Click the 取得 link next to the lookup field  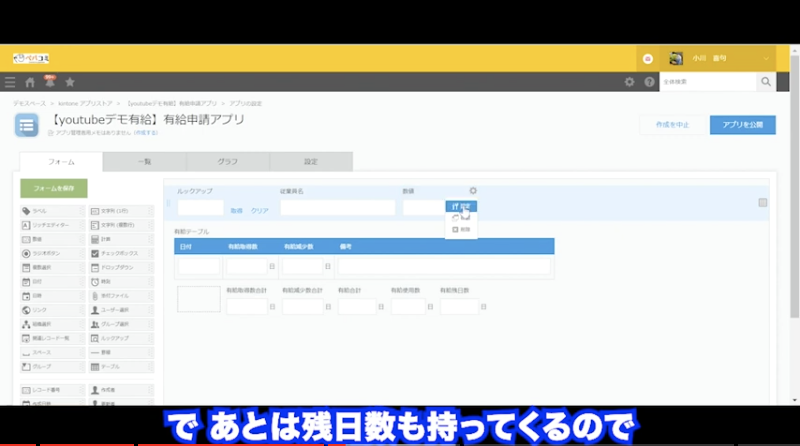(x=237, y=211)
